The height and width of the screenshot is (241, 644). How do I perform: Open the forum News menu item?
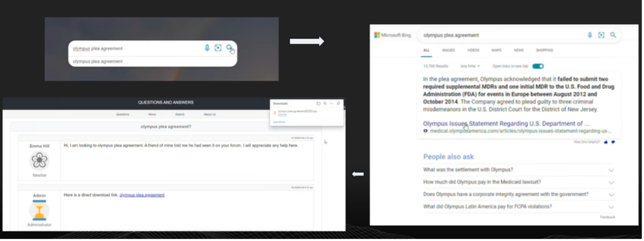pos(152,114)
